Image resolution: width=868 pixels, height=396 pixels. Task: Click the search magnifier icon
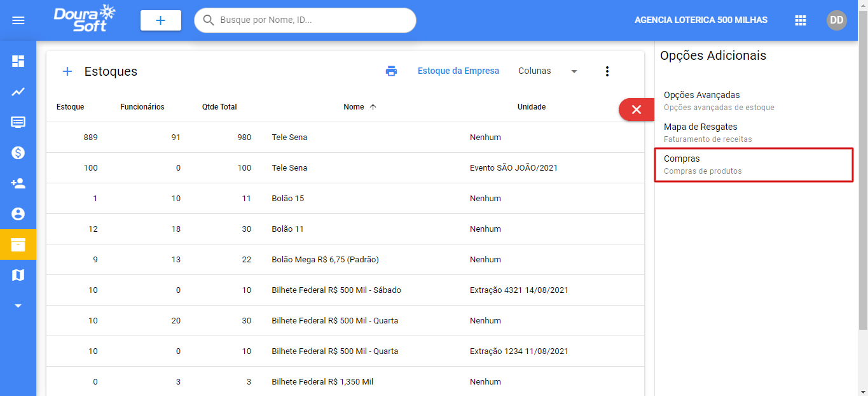coord(209,20)
